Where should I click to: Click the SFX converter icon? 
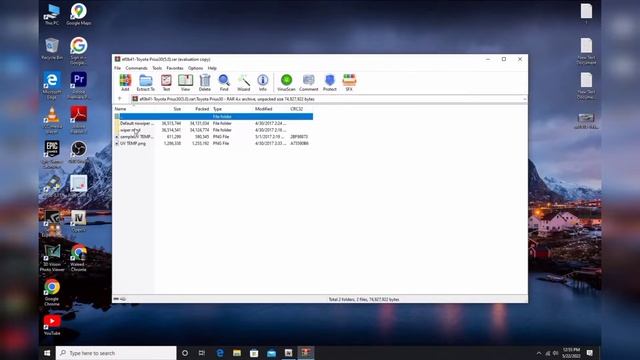point(349,82)
